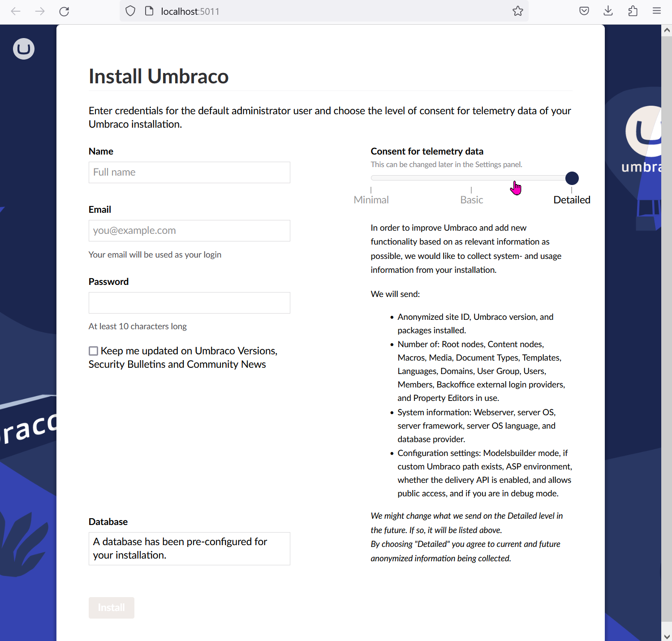The image size is (672, 641).
Task: Select the Detailed consent level label
Action: [572, 200]
